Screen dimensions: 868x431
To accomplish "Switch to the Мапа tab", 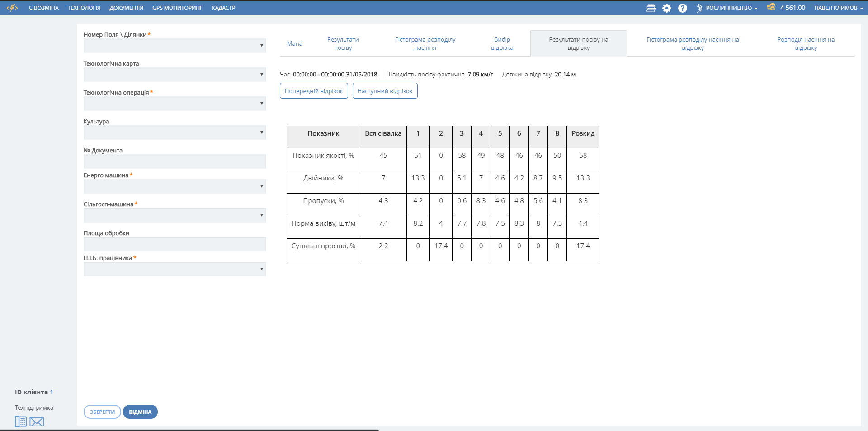I will point(294,43).
